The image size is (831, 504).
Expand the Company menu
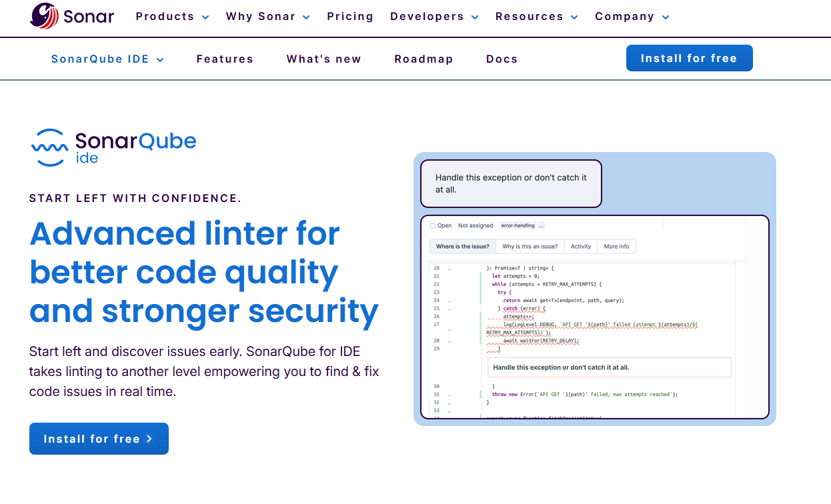(x=632, y=17)
